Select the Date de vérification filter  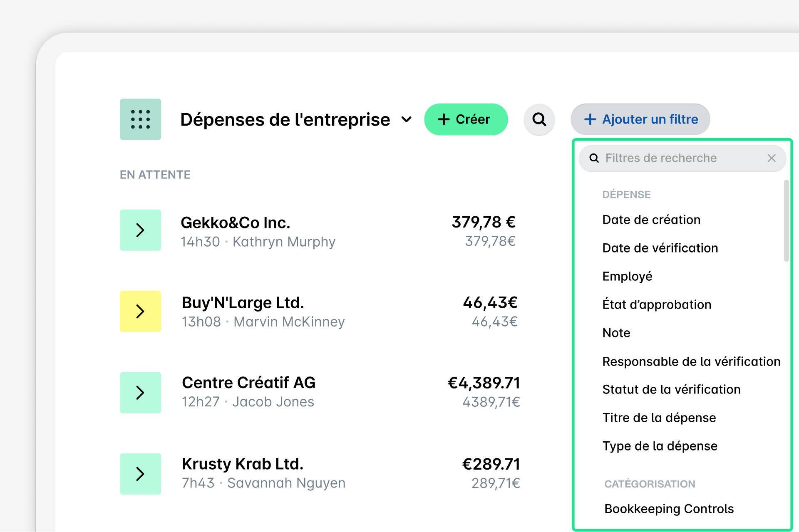point(660,248)
